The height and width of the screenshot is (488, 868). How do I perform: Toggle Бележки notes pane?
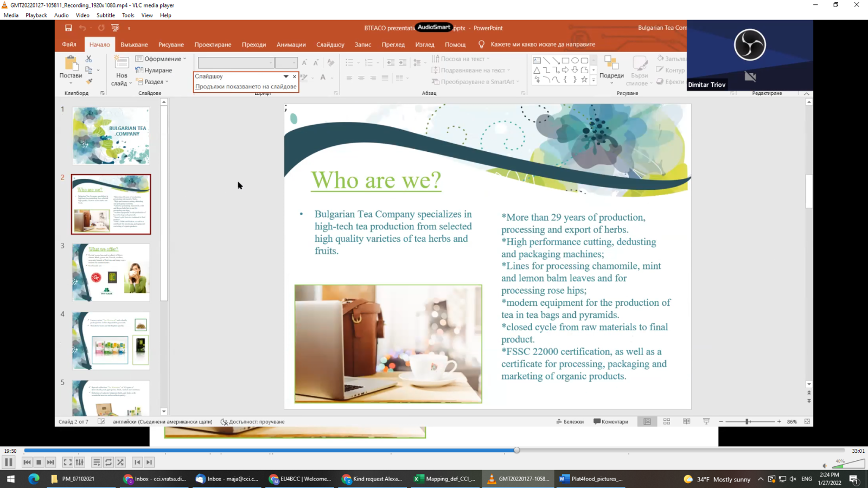coord(570,421)
